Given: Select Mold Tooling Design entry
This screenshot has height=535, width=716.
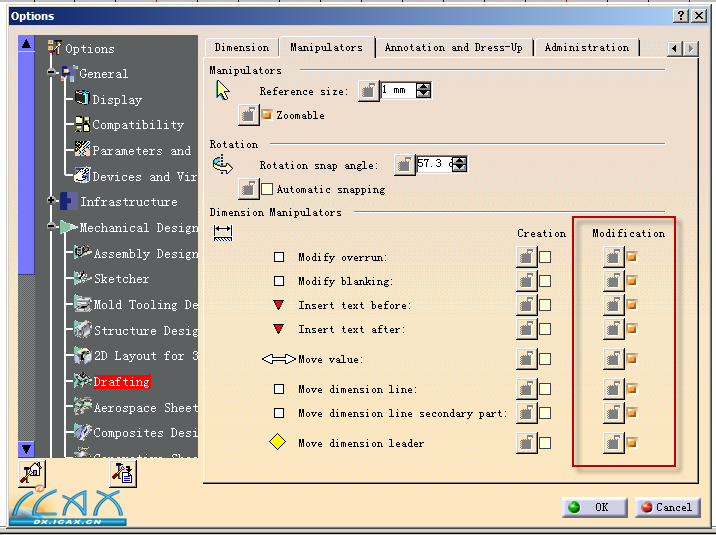Looking at the screenshot, I should pyautogui.click(x=146, y=304).
